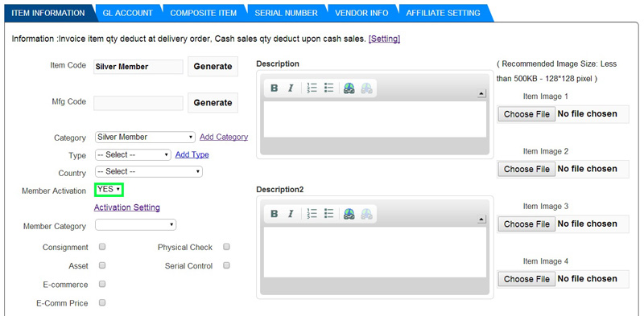Toggle italic in the Description editor

pos(291,88)
